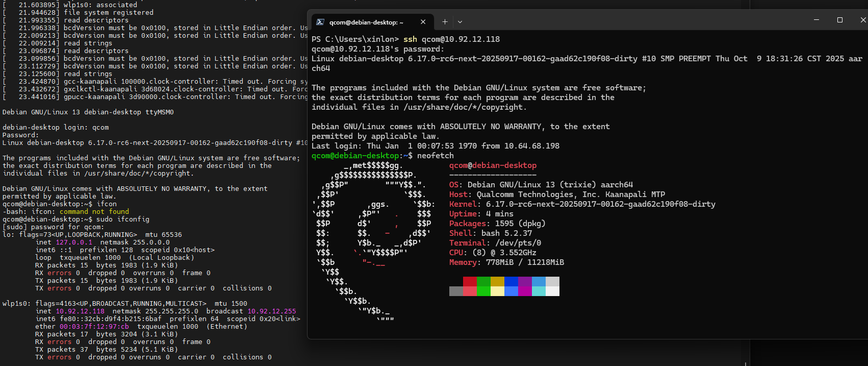868x366 pixels.
Task: Minimize the SSH terminal window
Action: point(816,20)
